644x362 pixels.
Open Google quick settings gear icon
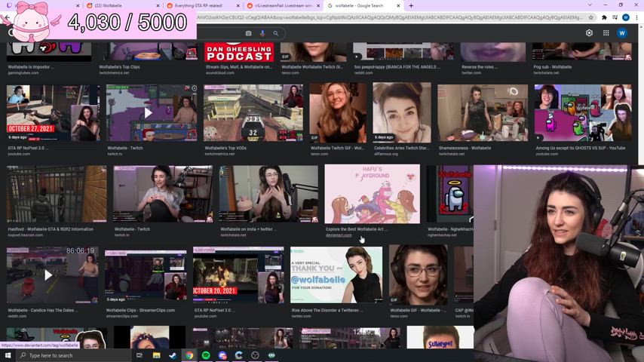[589, 33]
